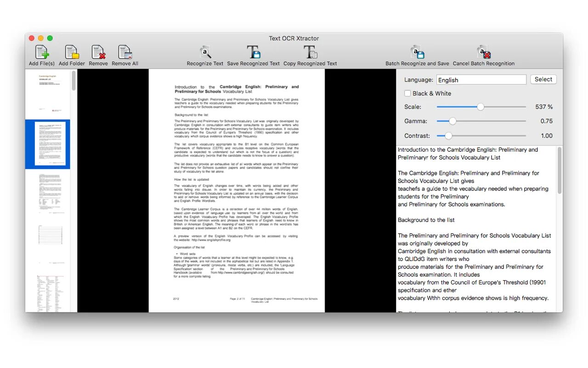The image size is (588, 368).
Task: Click the Scale slider handle
Action: [x=481, y=107]
